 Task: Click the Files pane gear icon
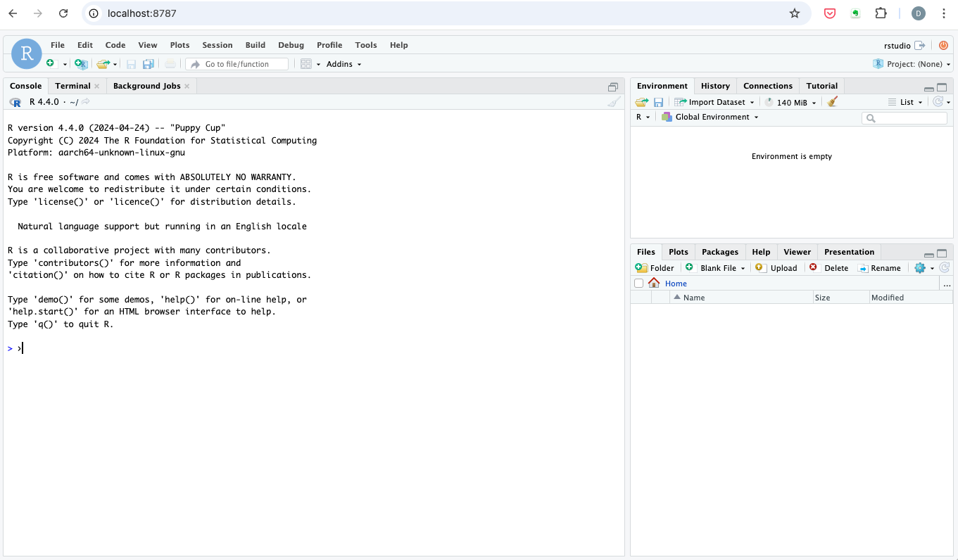[x=919, y=267]
